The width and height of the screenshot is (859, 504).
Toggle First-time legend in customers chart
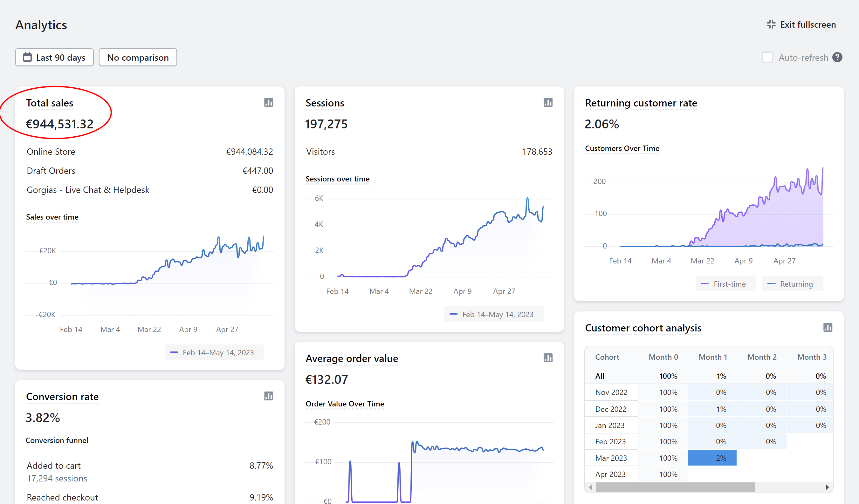[725, 284]
